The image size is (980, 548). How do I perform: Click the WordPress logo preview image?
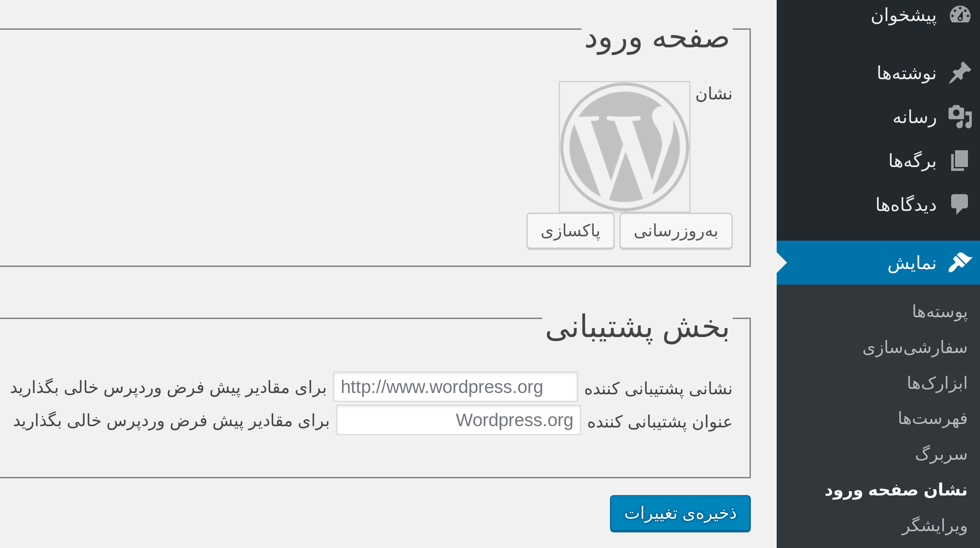[624, 147]
